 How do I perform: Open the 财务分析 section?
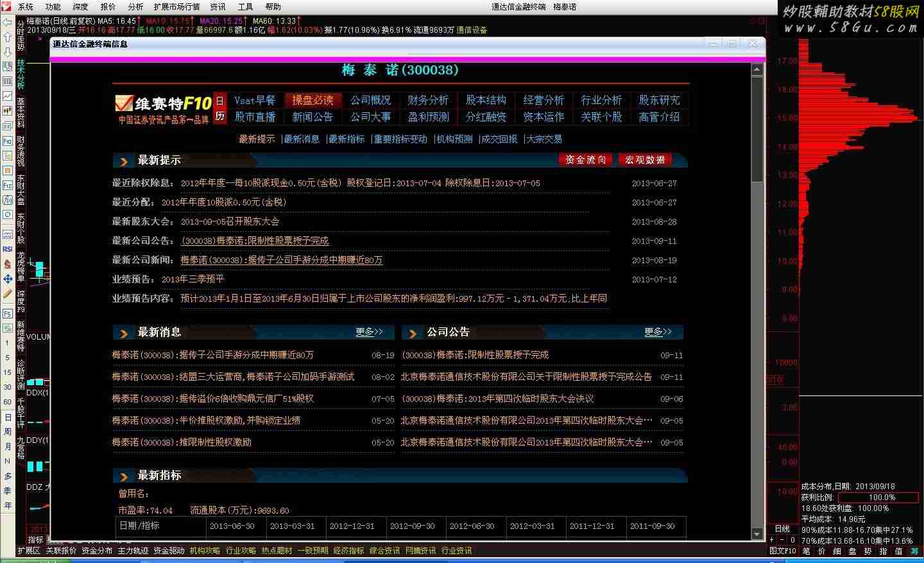(x=428, y=100)
